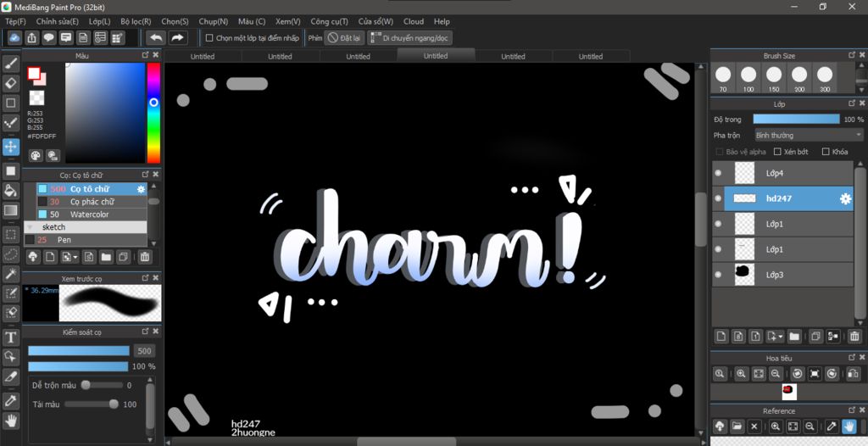Delete the brush with the trash icon in the Cọ panel
Viewport: 868px width, 446px height.
pyautogui.click(x=144, y=257)
